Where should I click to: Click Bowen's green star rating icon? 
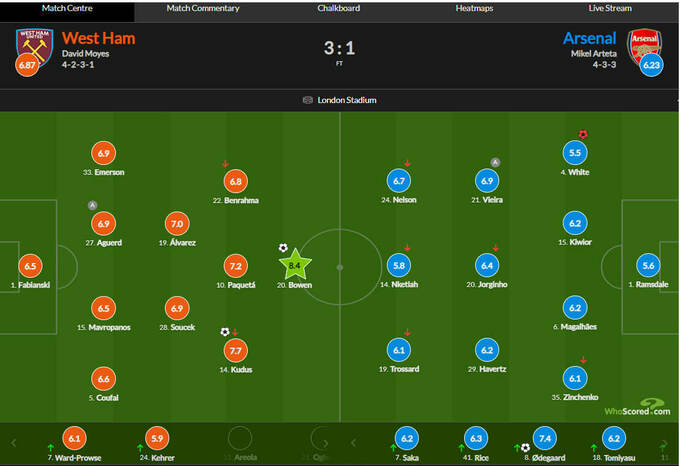[295, 266]
